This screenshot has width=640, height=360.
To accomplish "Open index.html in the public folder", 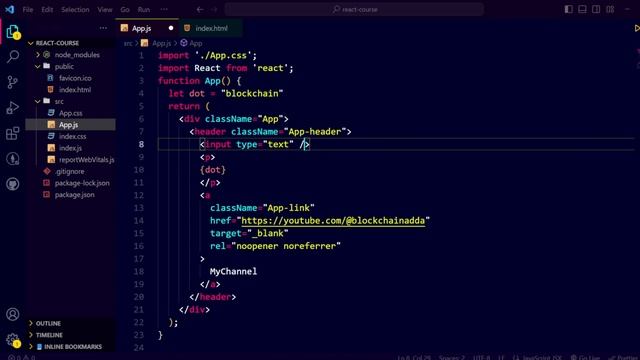I will tap(75, 90).
